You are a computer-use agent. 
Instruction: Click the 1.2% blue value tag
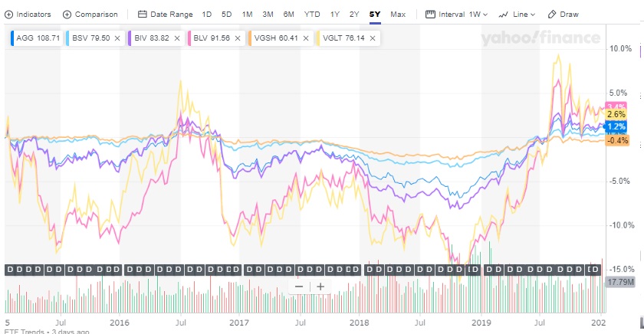pyautogui.click(x=616, y=126)
